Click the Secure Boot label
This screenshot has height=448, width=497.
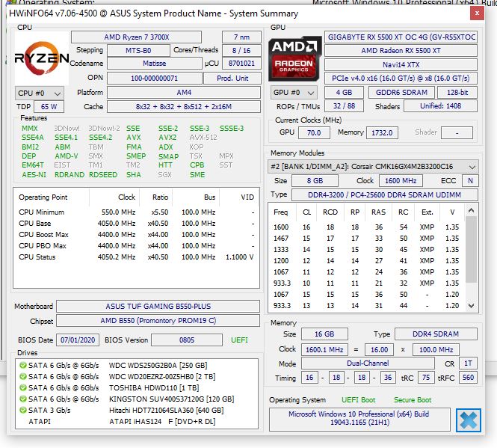click(413, 400)
